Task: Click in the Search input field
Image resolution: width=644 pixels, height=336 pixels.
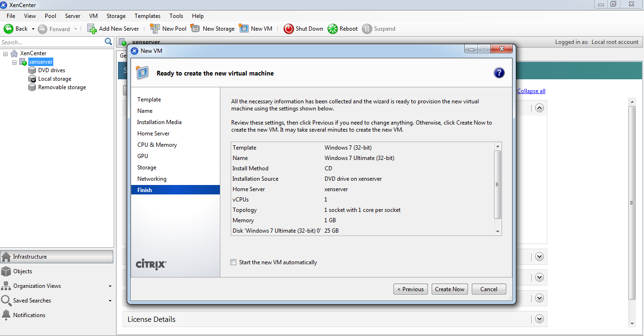Action: 52,42
